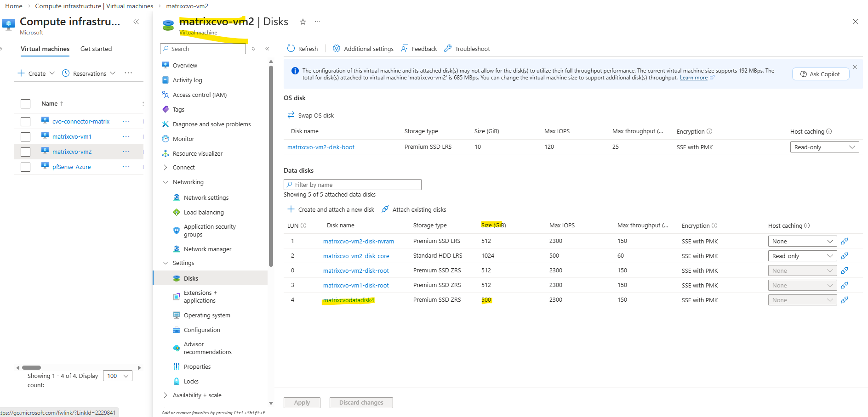Open host caching dropdown for disk-core
The width and height of the screenshot is (868, 417).
802,256
